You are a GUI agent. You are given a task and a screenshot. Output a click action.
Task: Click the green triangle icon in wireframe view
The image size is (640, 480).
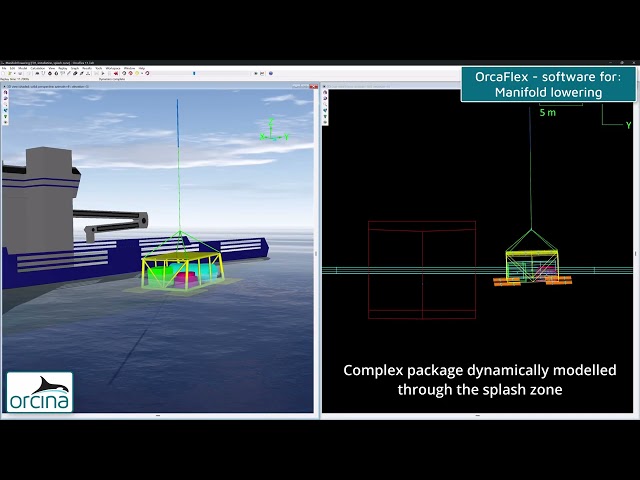coord(325,116)
